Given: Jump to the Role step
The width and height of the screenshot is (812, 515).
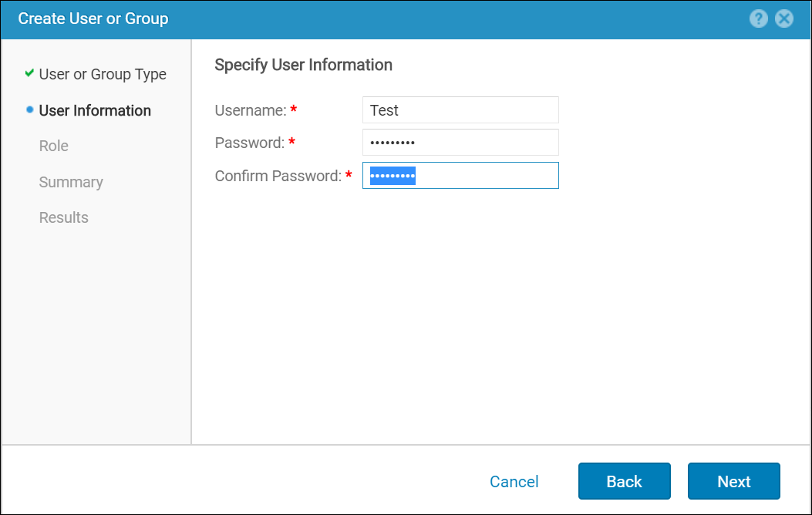Looking at the screenshot, I should click(54, 146).
